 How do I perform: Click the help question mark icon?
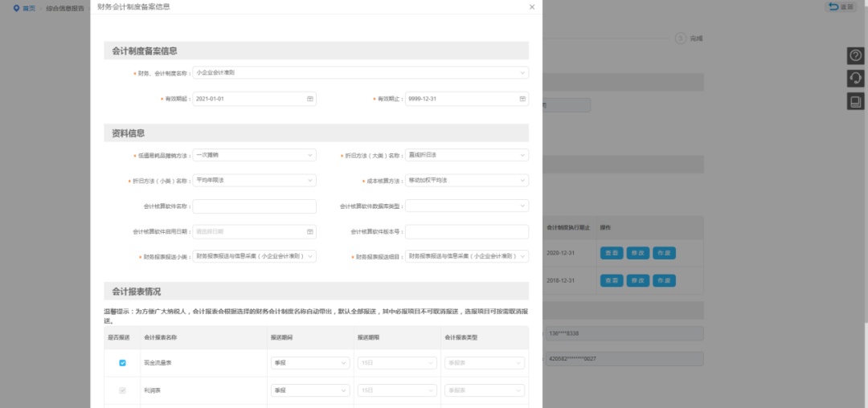coord(856,55)
